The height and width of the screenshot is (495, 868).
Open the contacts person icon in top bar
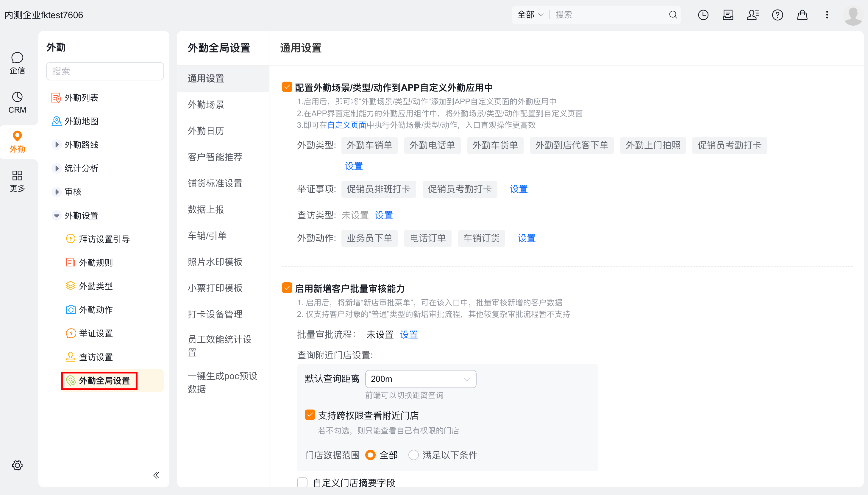(x=753, y=15)
